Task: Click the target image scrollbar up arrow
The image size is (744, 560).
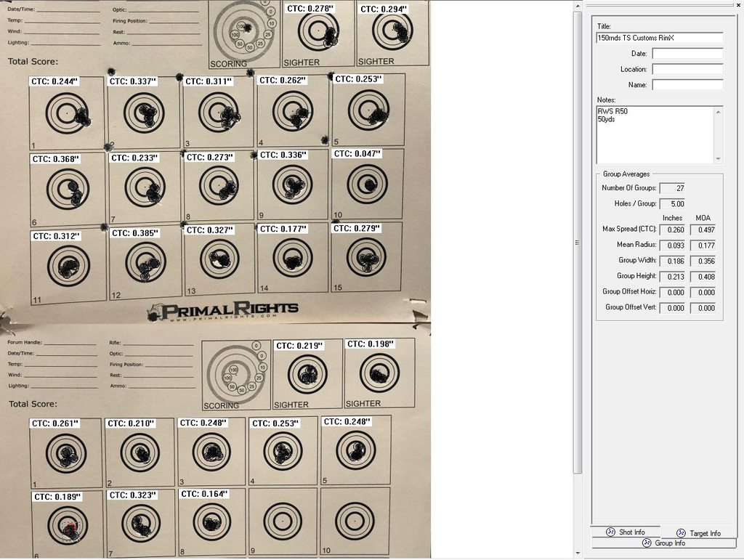Action: coord(578,6)
